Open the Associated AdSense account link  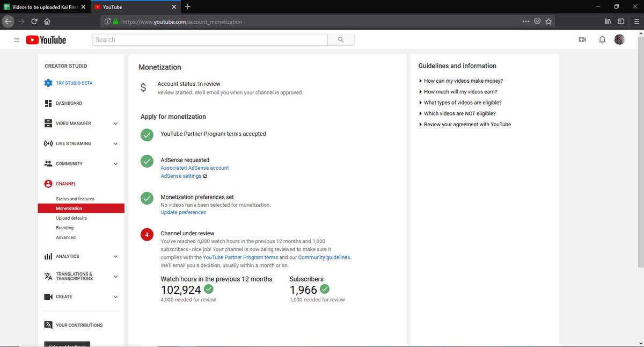(195, 168)
